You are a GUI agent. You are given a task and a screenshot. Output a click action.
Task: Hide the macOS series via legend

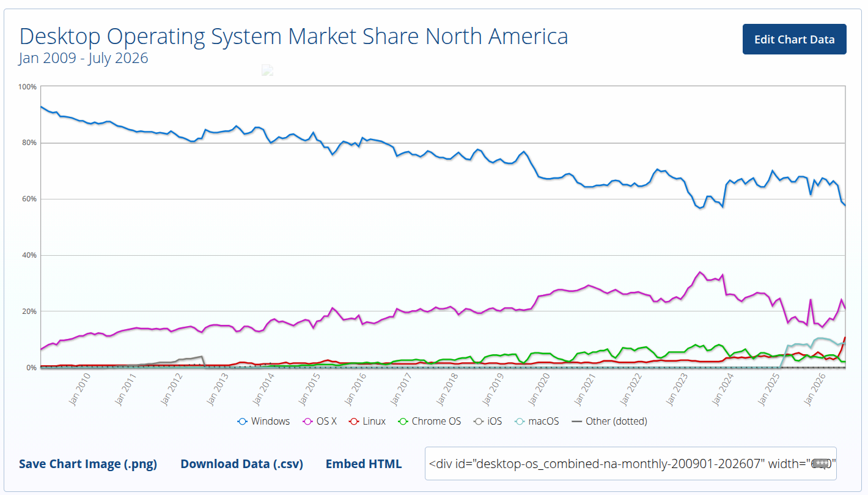(x=535, y=421)
